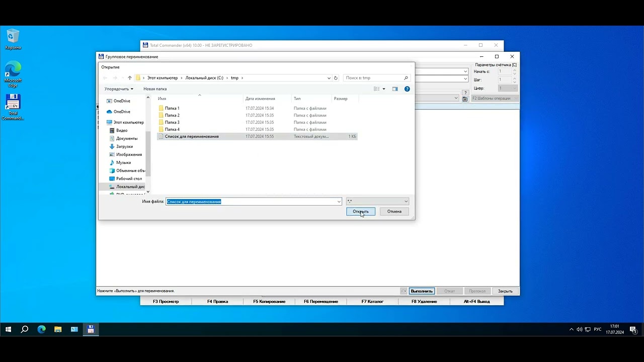Go forward in the Open dialog

click(115, 78)
